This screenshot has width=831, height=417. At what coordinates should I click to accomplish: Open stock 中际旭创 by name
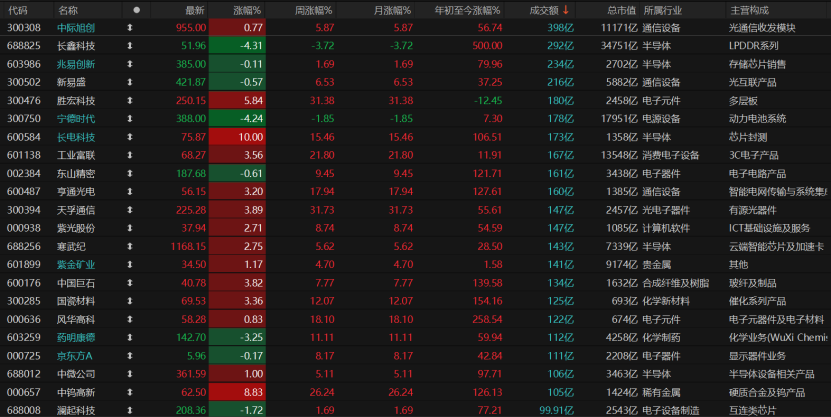pyautogui.click(x=76, y=28)
